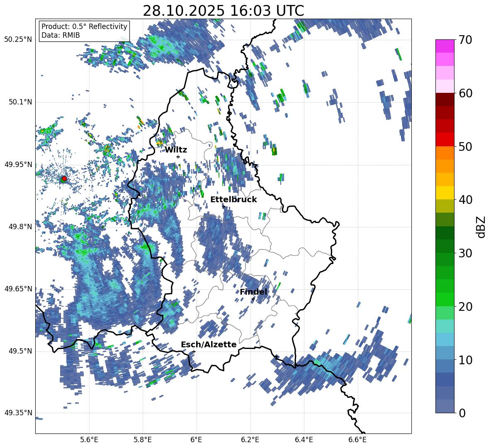Click the 20 colorbar tick label
Viewport: 491px width, 448px height.
click(x=465, y=307)
